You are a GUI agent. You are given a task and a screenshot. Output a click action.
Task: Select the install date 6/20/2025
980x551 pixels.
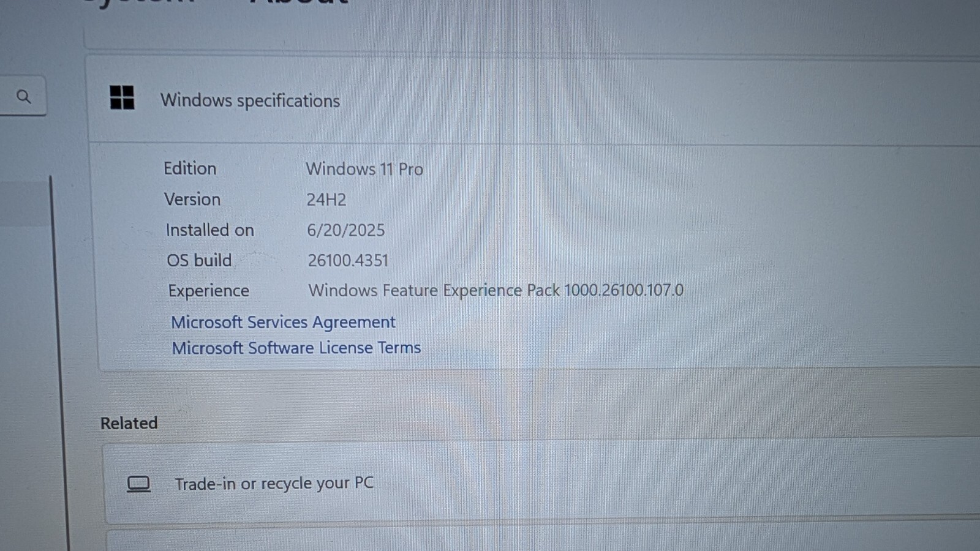point(346,230)
